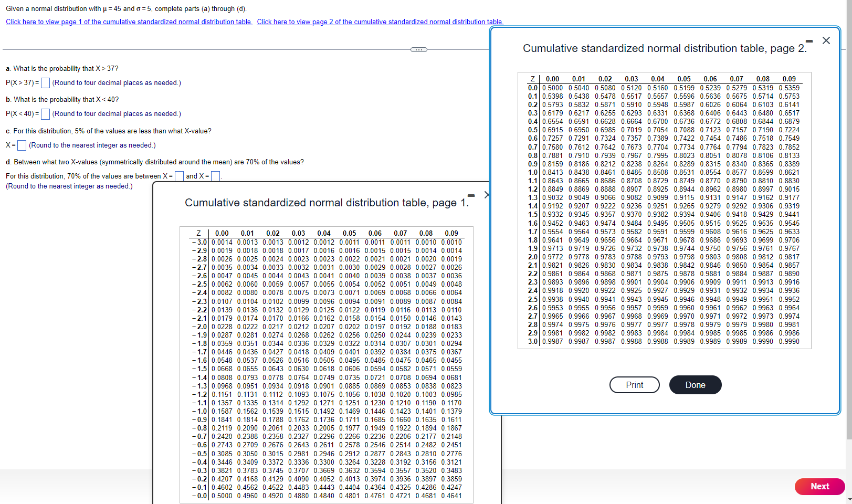Click question d text about 70% of values
The image size is (852, 504).
tap(155, 162)
